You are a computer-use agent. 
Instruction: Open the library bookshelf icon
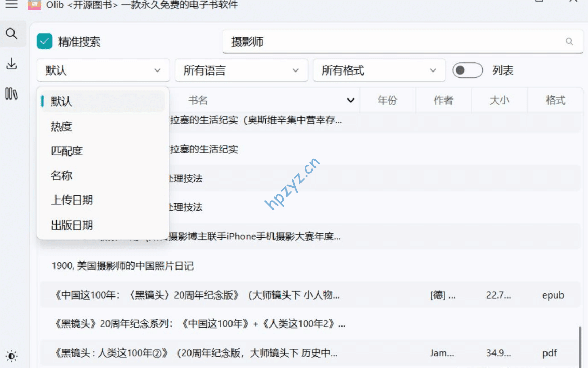(11, 93)
